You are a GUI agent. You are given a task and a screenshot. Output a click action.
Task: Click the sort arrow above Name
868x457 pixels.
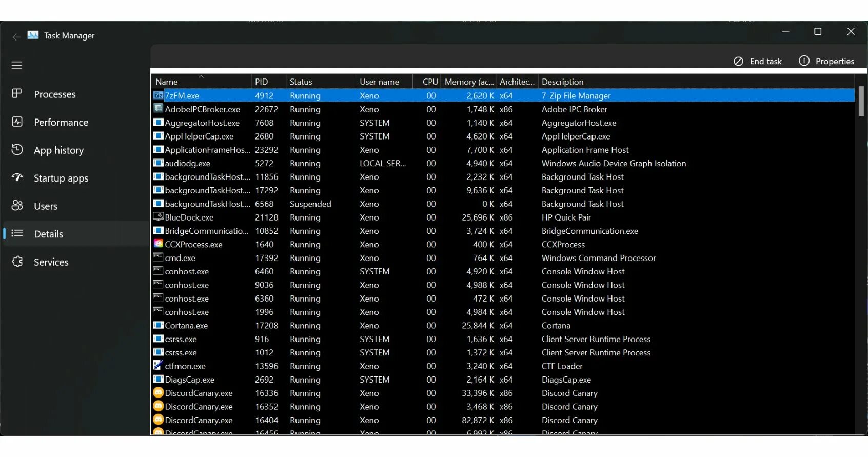(x=201, y=76)
